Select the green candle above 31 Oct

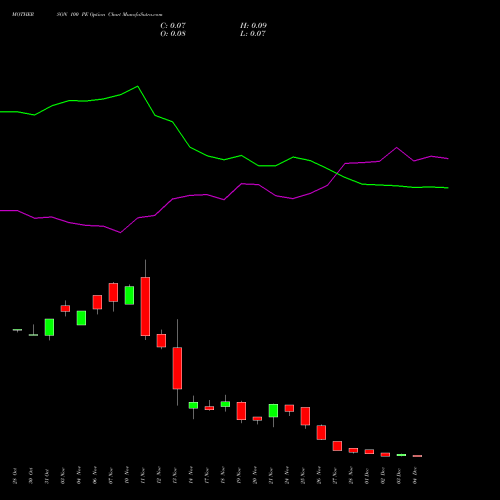click(x=49, y=328)
